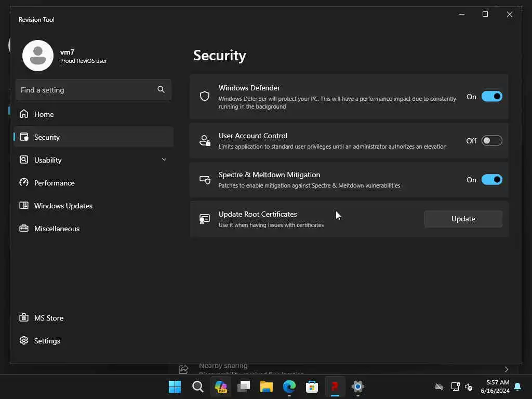The width and height of the screenshot is (532, 399).
Task: Open taskbar Search
Action: coord(197,387)
